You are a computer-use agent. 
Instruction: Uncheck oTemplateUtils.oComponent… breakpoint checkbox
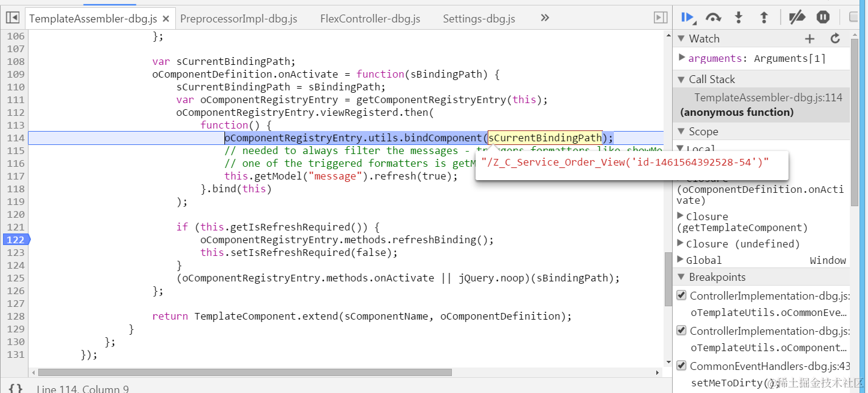[x=681, y=331]
